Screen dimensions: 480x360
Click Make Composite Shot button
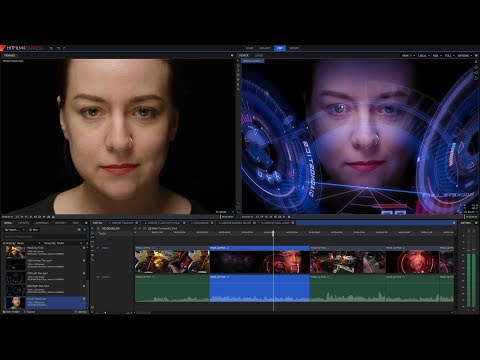[x=163, y=229]
